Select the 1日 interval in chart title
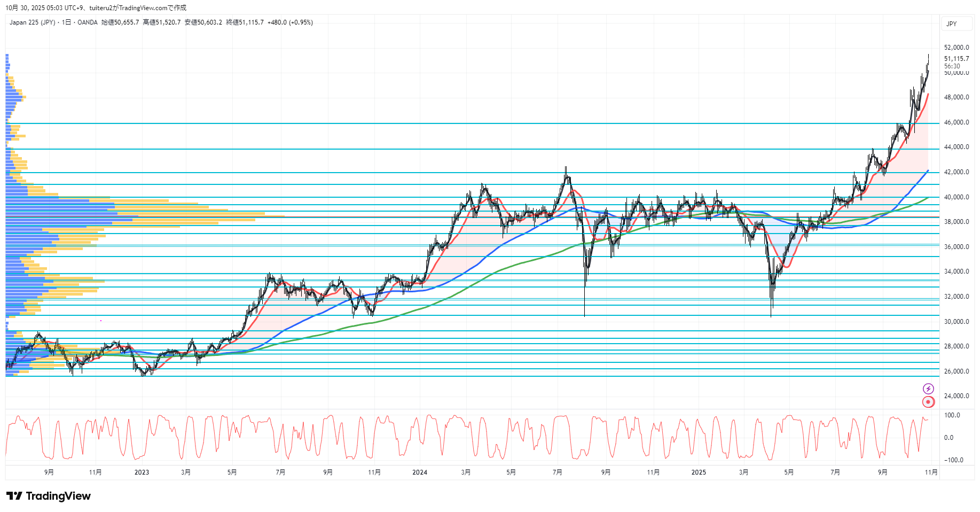The image size is (980, 512). pos(66,22)
